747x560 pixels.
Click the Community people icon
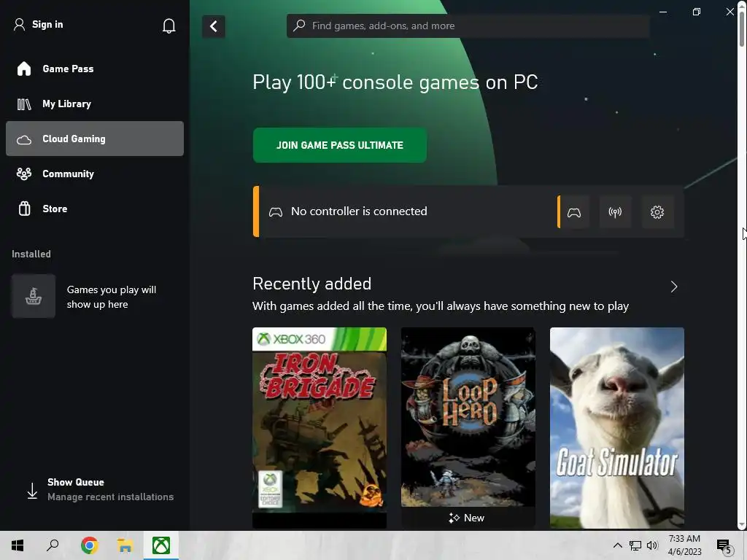click(x=24, y=174)
